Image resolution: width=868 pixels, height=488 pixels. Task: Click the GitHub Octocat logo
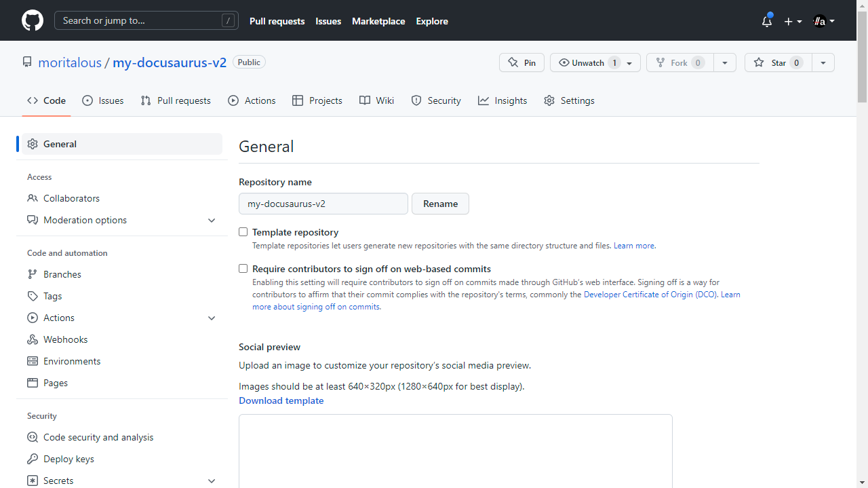[33, 20]
